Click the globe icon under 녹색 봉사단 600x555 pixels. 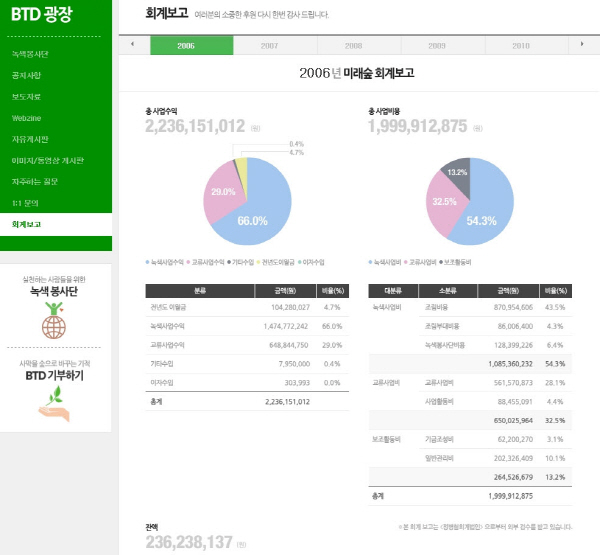(x=54, y=326)
